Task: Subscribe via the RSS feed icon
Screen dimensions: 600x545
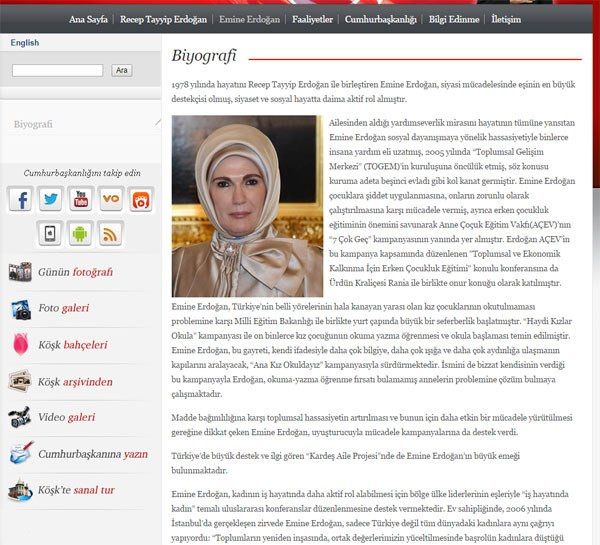Action: (111, 234)
